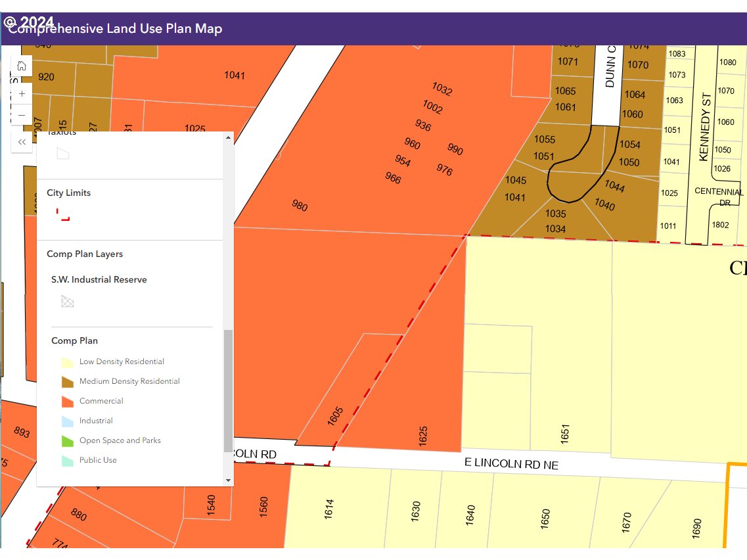Click the Comprehensive Land Use Plan Map title
Viewport: 747px width, 560px height.
116,29
